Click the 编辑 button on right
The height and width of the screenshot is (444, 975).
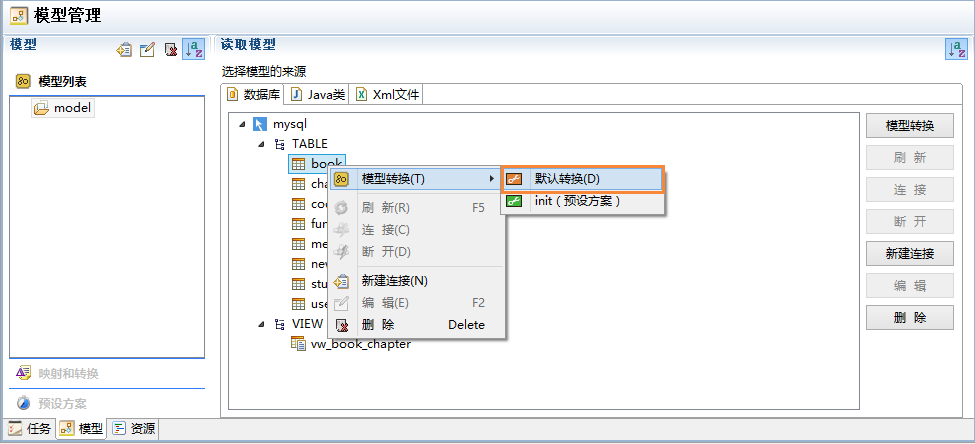click(x=910, y=286)
